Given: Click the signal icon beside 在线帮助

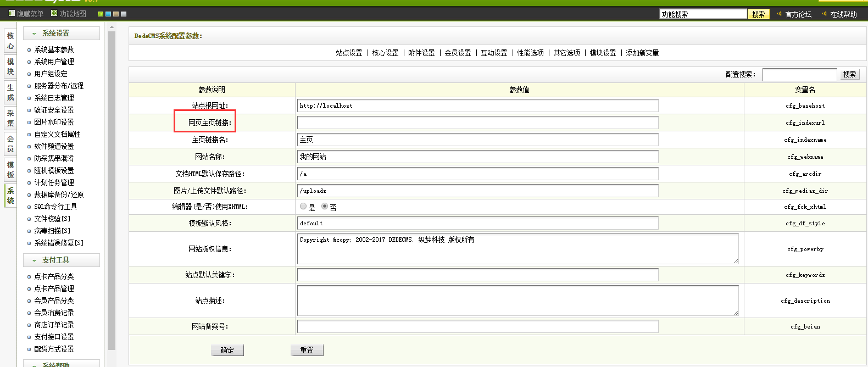Looking at the screenshot, I should pos(824,14).
